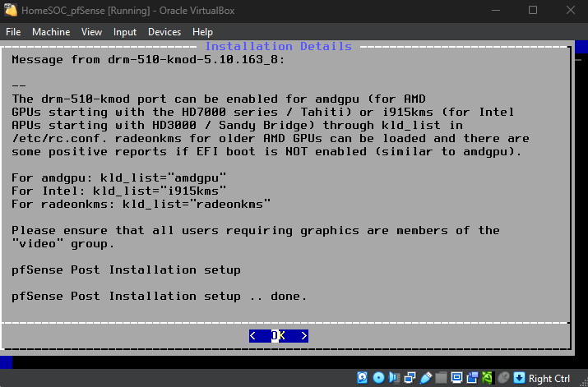Viewport: 588px width, 387px height.
Task: Click the hard disk activity icon
Action: pos(363,378)
